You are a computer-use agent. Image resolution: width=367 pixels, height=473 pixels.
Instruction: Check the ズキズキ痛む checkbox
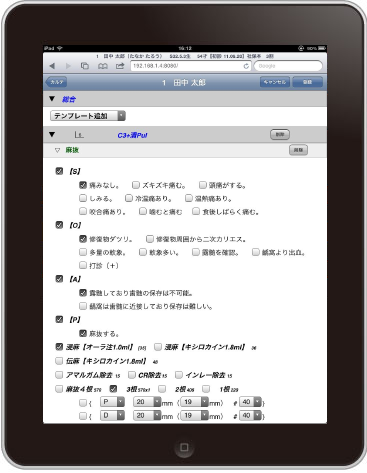pos(136,185)
